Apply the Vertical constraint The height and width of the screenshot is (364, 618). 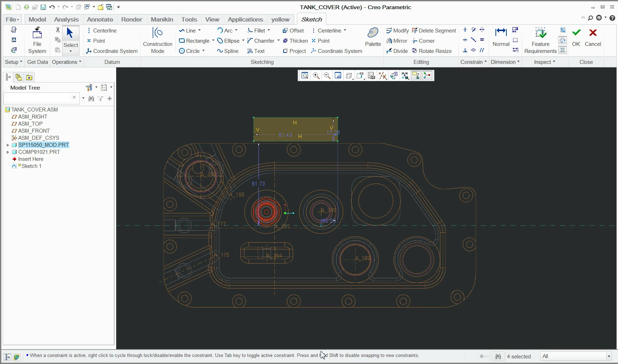coord(465,30)
